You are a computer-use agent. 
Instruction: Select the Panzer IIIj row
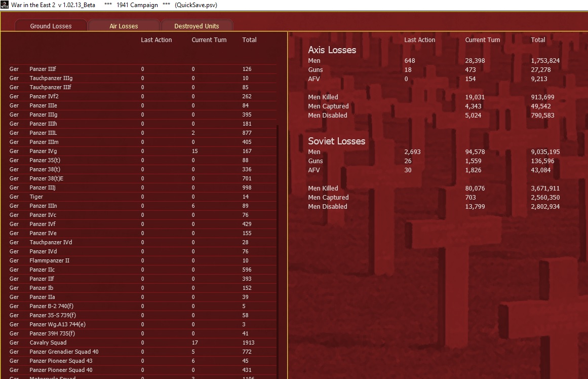coord(143,187)
